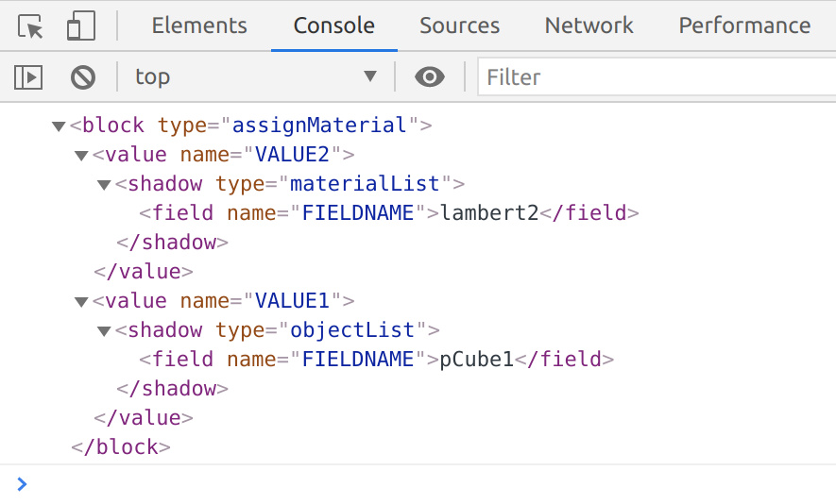Click into the console Filter field
Viewport: 836px width, 504px height.
pyautogui.click(x=657, y=76)
